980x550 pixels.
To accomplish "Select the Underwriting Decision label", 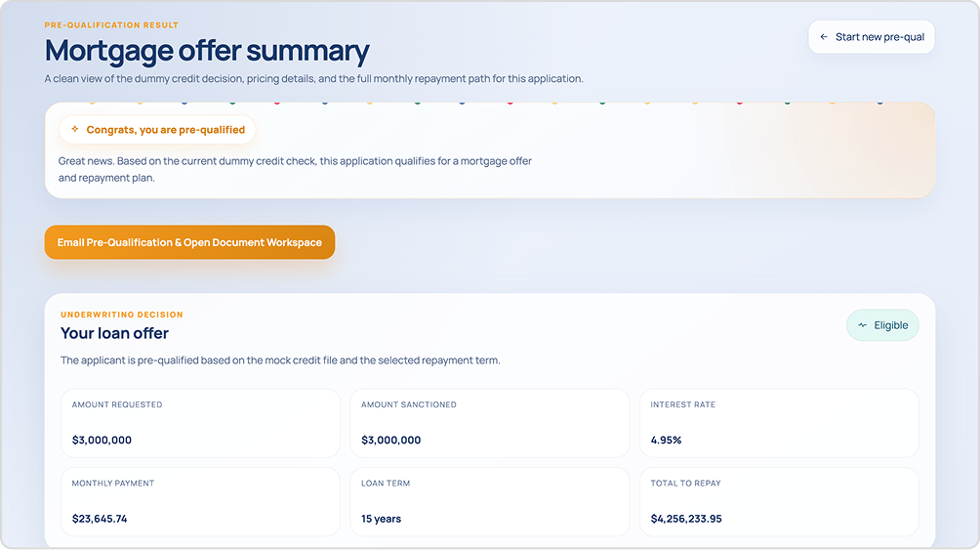I will pos(122,315).
